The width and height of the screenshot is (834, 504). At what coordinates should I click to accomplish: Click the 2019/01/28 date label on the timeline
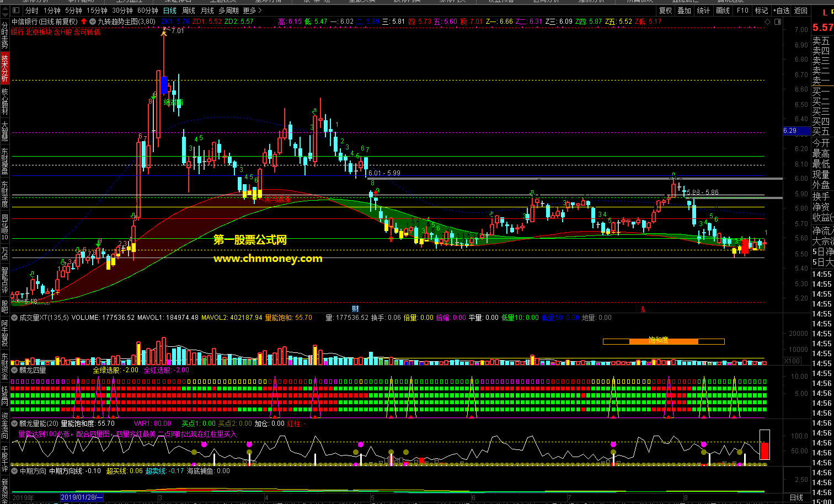pos(82,498)
